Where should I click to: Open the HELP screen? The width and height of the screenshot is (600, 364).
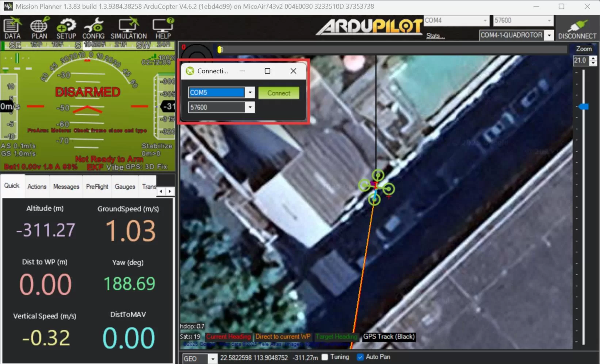tap(163, 28)
